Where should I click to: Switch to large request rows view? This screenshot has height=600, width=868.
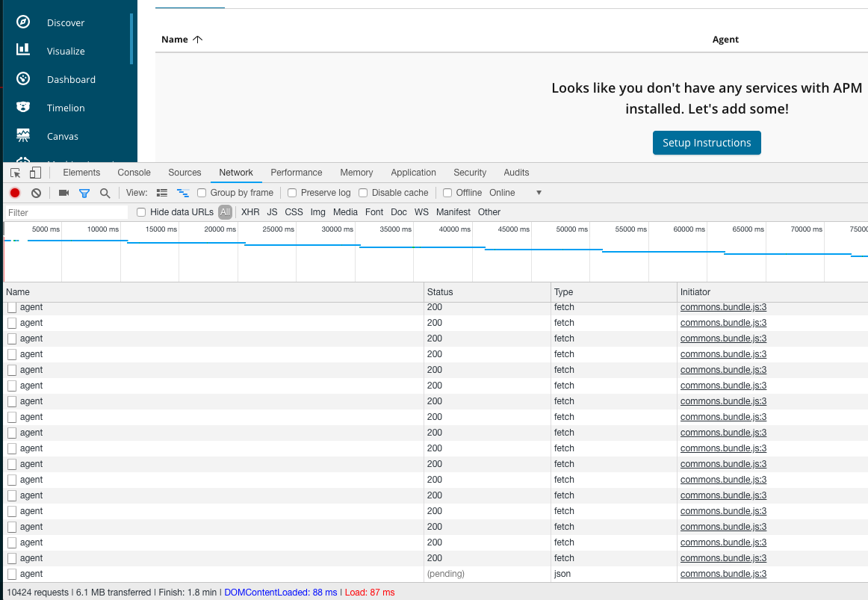(x=162, y=193)
